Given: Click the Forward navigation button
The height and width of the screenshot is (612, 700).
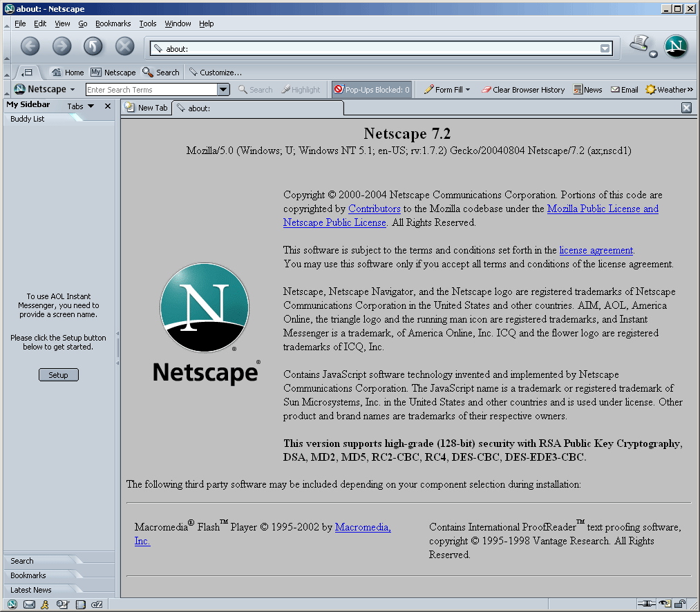Looking at the screenshot, I should click(62, 46).
